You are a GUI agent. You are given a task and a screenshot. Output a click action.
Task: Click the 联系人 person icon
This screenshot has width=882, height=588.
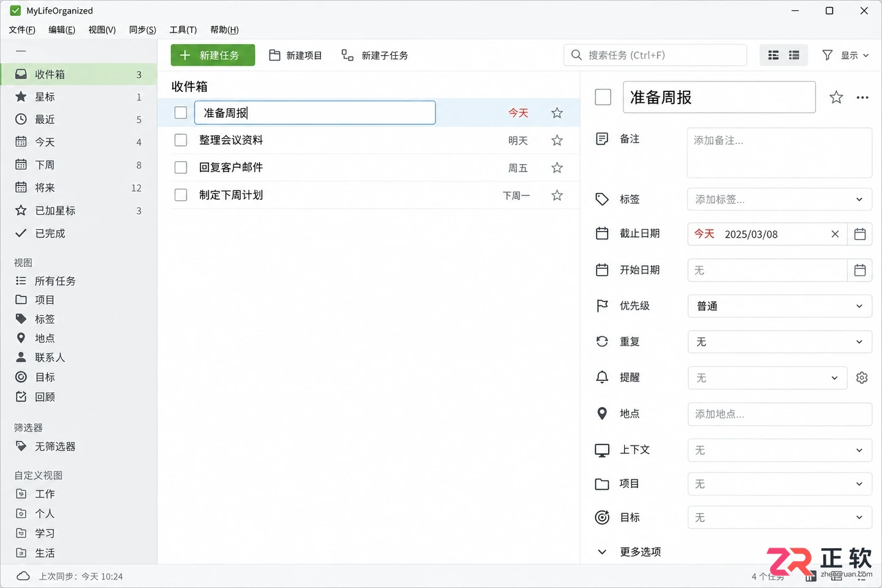(x=21, y=357)
